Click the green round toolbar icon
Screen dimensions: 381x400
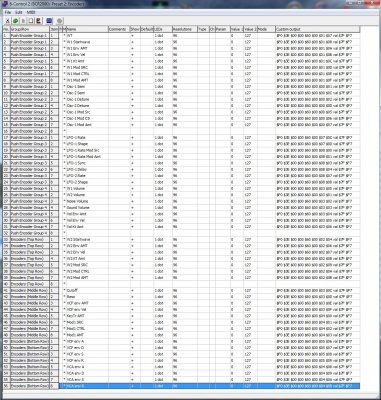click(15, 21)
